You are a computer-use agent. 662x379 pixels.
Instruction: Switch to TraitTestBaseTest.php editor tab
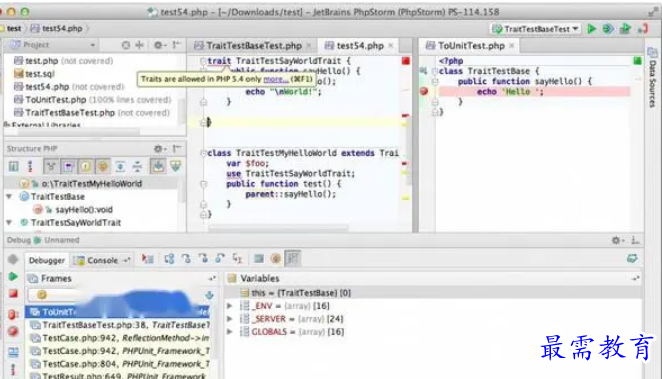[x=254, y=46]
